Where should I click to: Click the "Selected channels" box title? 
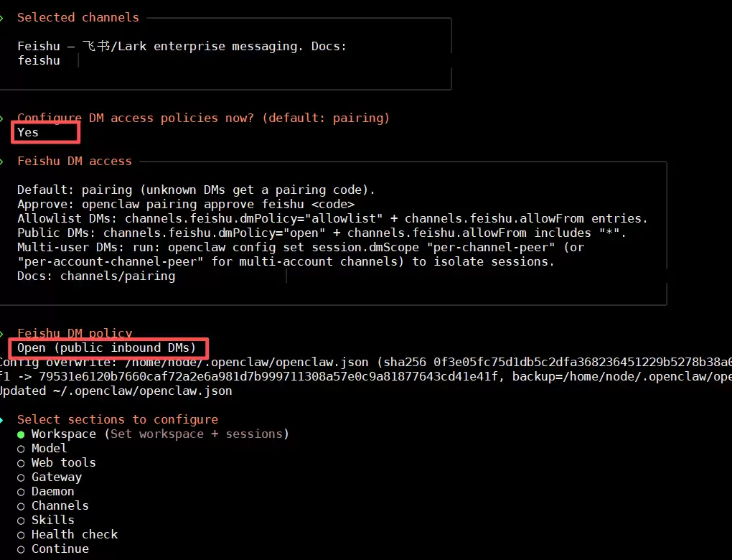point(78,17)
